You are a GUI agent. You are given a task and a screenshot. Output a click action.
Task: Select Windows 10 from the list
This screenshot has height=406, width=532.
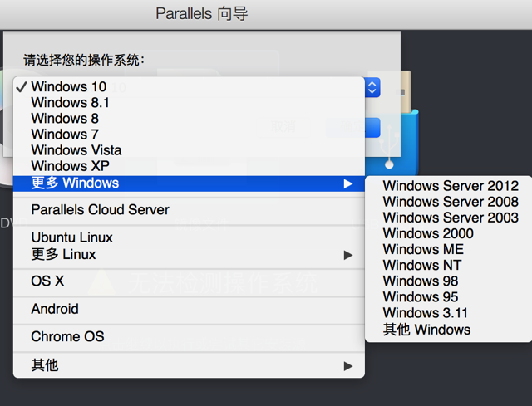(x=69, y=86)
